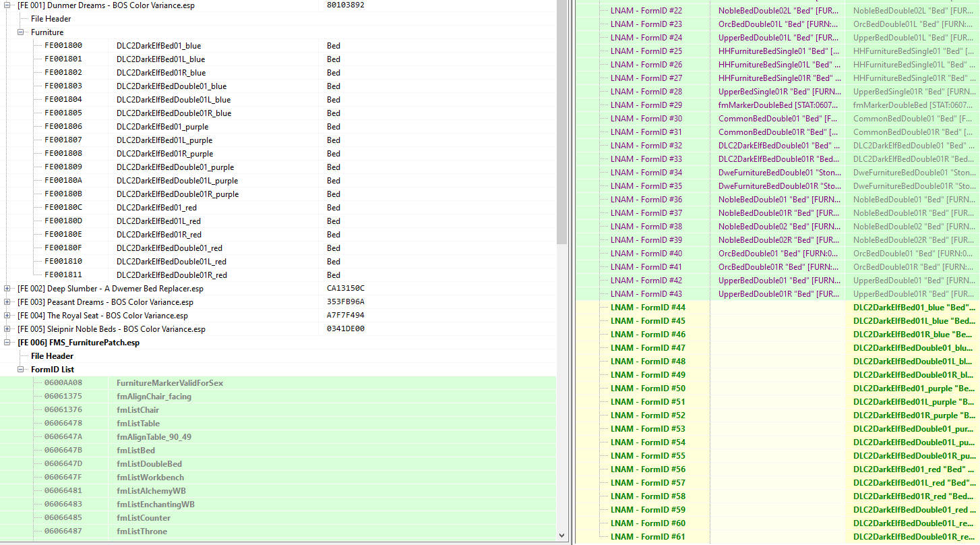Collapse the FormID List group

(x=21, y=370)
